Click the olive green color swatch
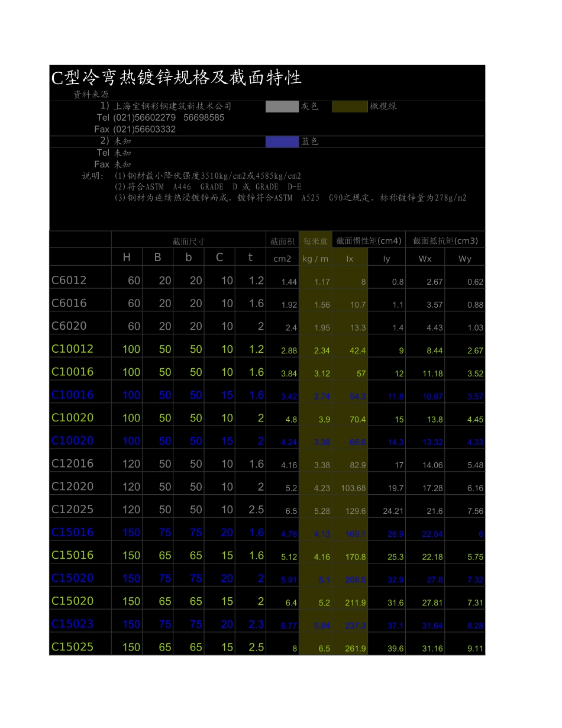 point(349,107)
